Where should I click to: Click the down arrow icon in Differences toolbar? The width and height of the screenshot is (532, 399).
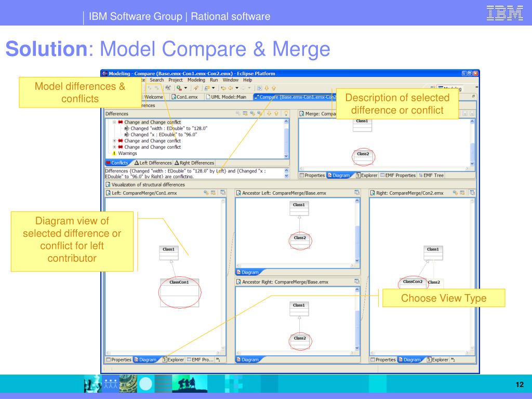pyautogui.click(x=269, y=113)
